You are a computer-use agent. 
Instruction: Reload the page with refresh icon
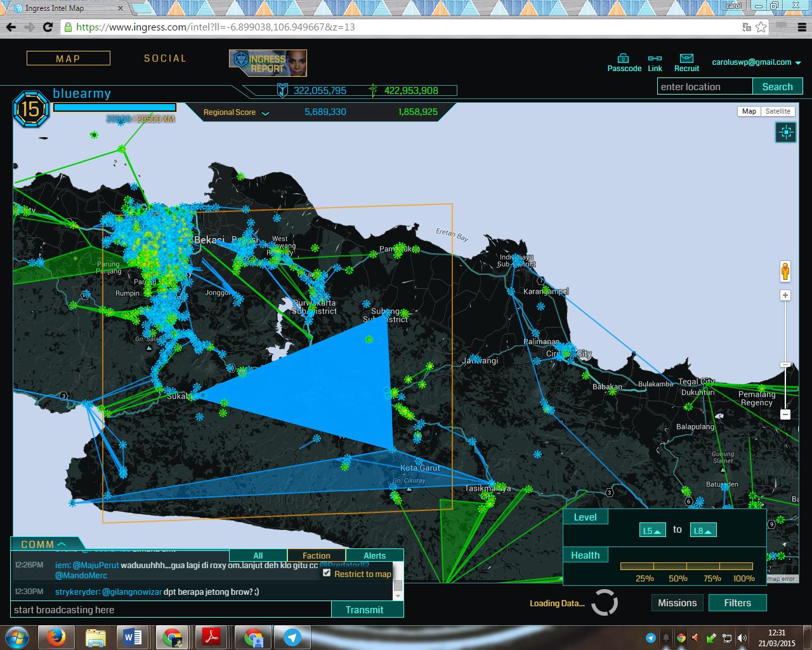point(48,27)
